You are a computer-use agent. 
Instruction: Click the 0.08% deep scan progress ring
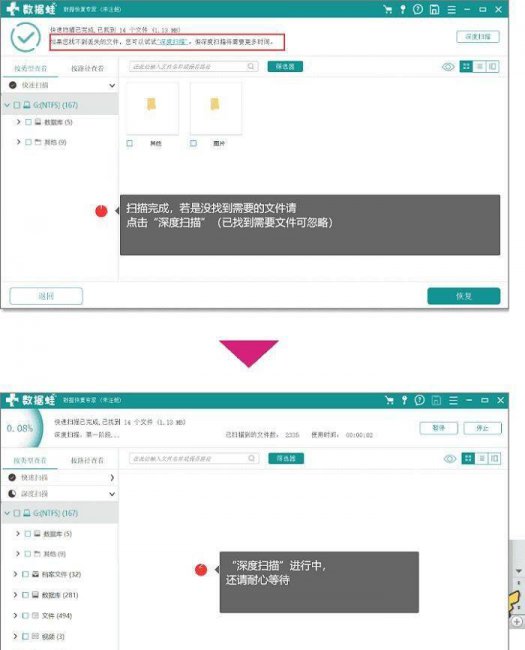pyautogui.click(x=21, y=428)
